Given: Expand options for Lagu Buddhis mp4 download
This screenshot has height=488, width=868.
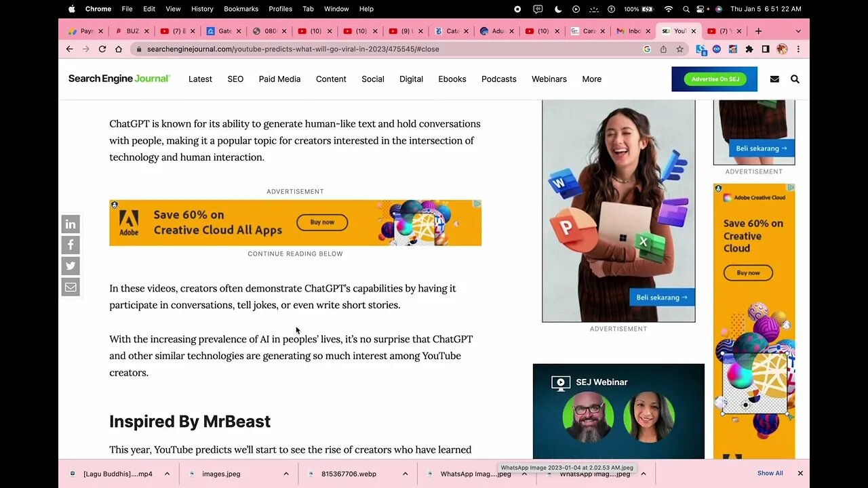Looking at the screenshot, I should coord(167,474).
